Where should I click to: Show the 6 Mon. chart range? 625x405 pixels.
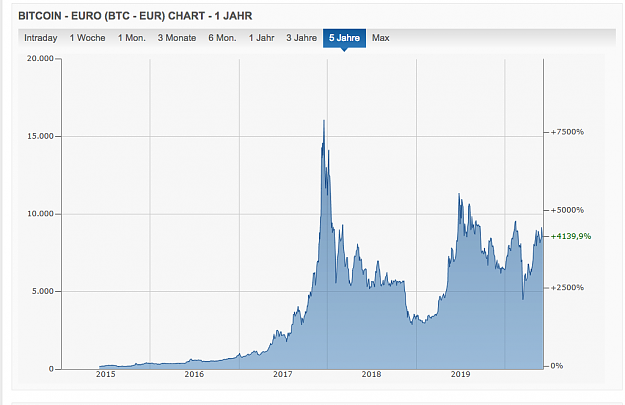(222, 38)
